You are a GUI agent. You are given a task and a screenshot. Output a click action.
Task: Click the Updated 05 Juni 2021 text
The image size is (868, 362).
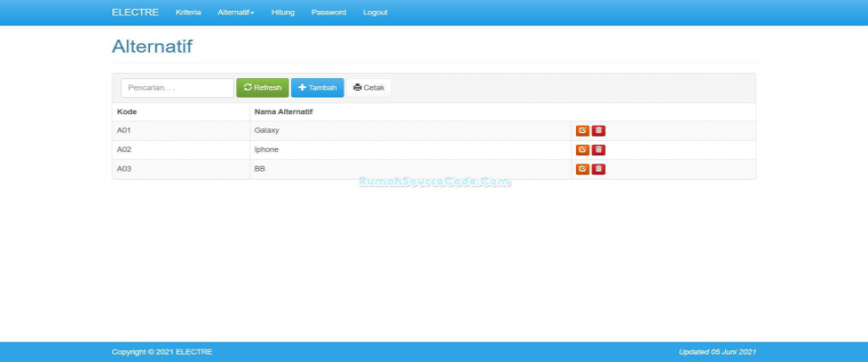pos(717,352)
